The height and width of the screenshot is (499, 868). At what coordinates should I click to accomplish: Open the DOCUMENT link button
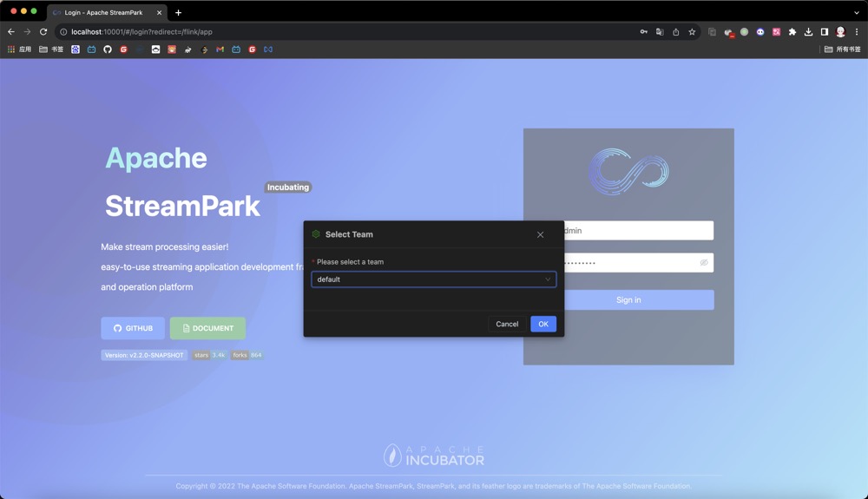click(207, 328)
